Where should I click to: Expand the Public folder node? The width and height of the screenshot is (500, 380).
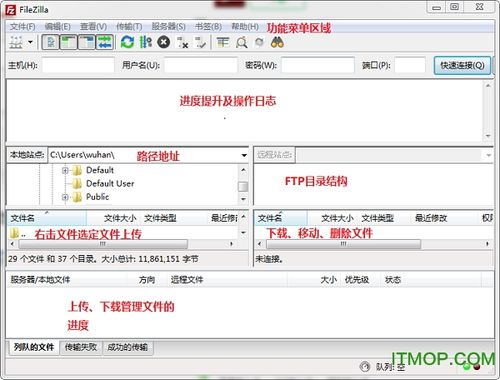coord(65,197)
